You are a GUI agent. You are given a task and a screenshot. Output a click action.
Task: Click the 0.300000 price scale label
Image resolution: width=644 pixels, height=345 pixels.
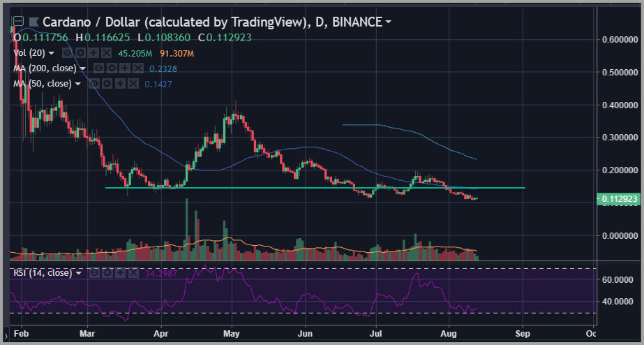[620, 138]
